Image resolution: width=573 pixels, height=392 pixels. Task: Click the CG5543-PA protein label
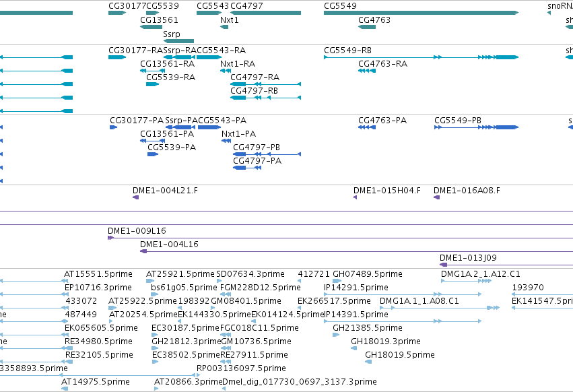pyautogui.click(x=222, y=121)
